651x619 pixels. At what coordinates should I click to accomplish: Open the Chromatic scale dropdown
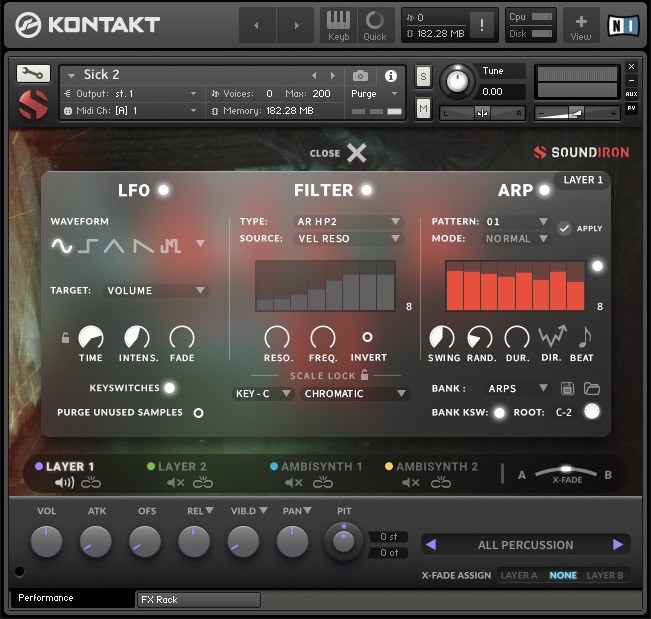(x=355, y=394)
